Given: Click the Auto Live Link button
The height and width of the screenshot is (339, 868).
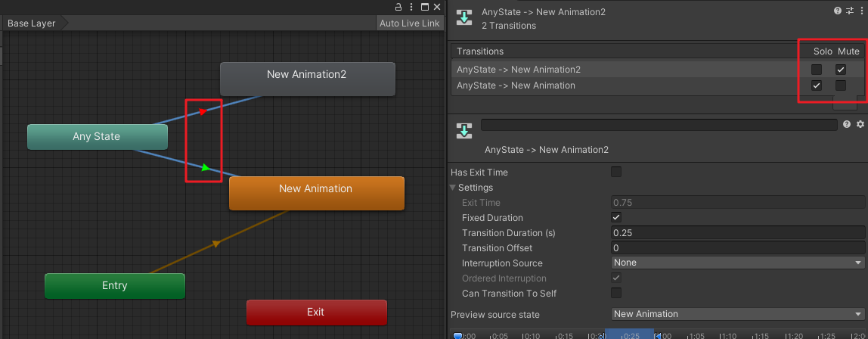Looking at the screenshot, I should click(x=409, y=23).
